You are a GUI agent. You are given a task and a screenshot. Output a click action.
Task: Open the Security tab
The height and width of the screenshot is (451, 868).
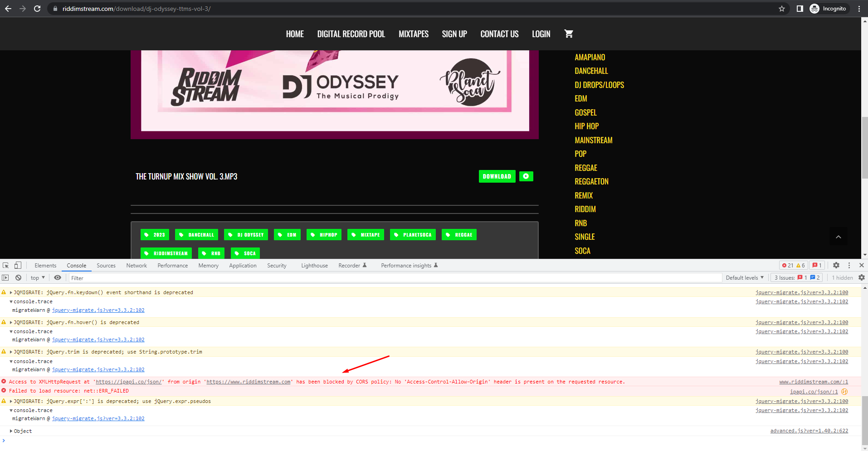pyautogui.click(x=277, y=266)
